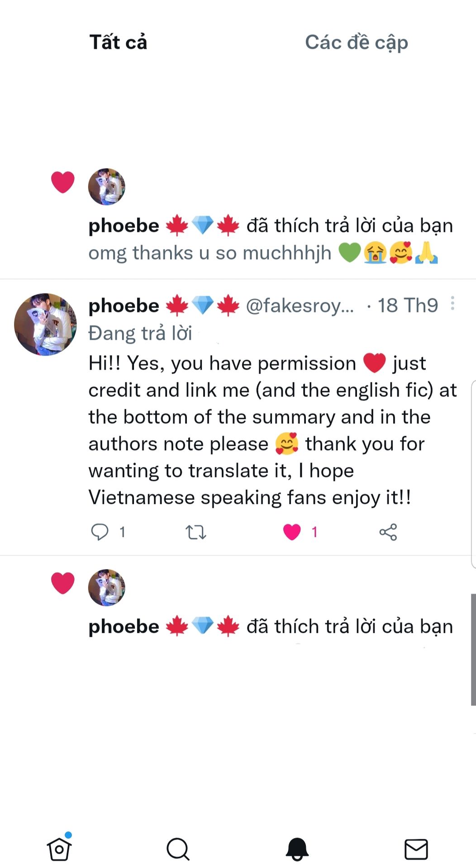Tap small avatar in bottom like notification
Viewport: 476px width, 868px height.
point(106,587)
